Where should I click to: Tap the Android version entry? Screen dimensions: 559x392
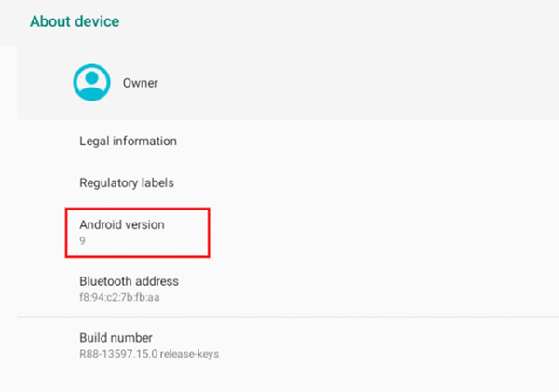[288, 232]
